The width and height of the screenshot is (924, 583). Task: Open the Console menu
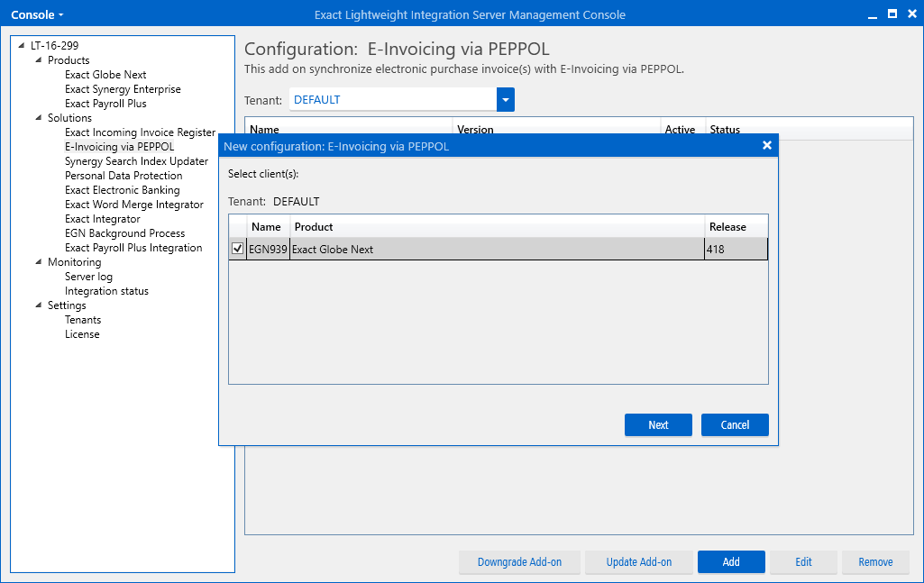coord(37,14)
